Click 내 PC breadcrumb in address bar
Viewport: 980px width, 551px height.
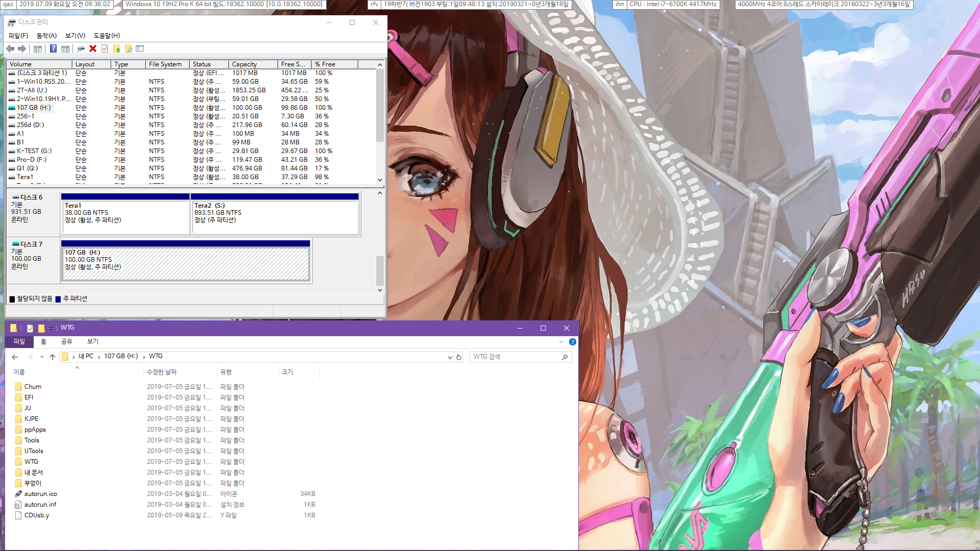tap(86, 357)
